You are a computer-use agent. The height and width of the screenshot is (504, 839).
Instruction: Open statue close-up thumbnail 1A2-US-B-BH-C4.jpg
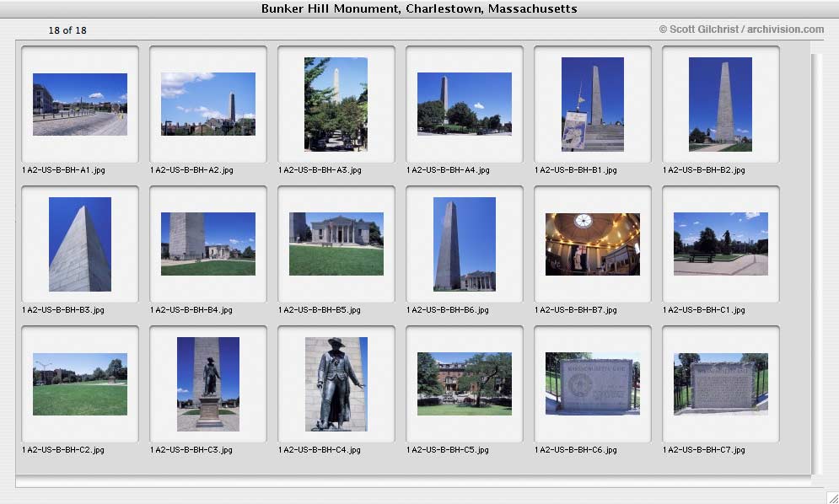(336, 384)
